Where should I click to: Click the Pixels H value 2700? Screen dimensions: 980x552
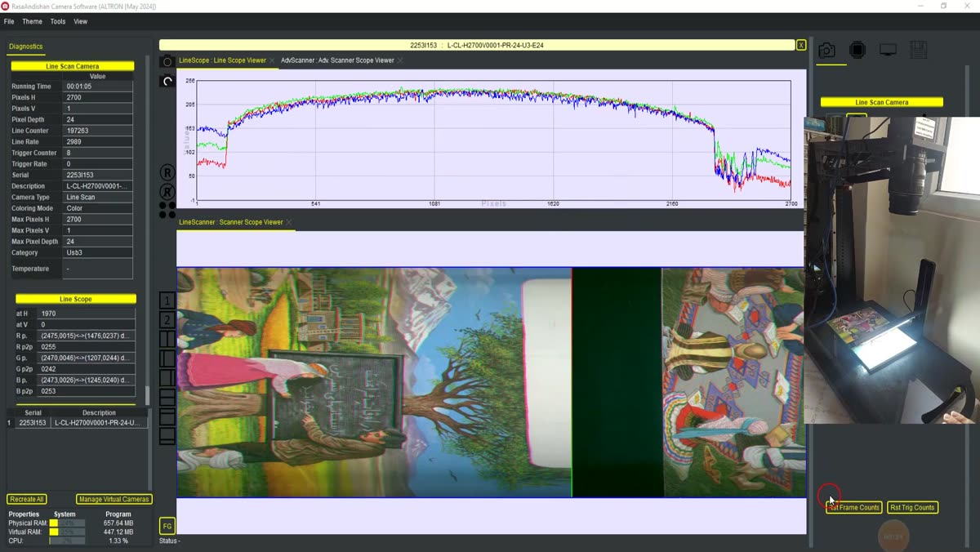pyautogui.click(x=98, y=97)
